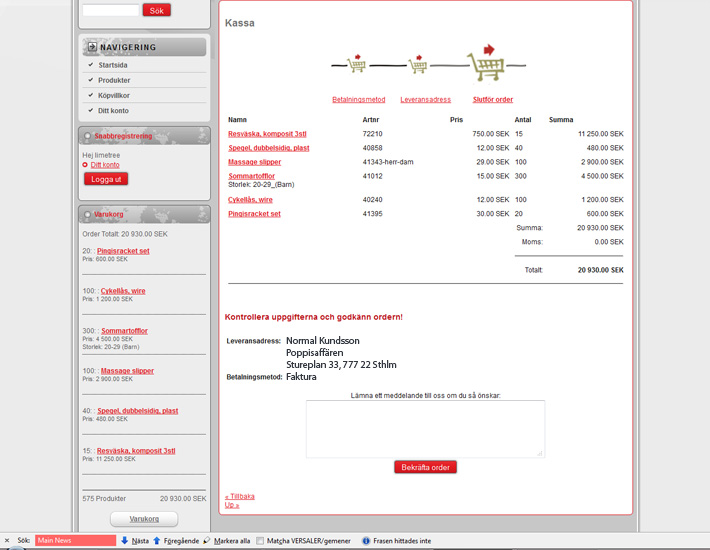Open Sommartofflor in sidebar cart

coord(125,331)
